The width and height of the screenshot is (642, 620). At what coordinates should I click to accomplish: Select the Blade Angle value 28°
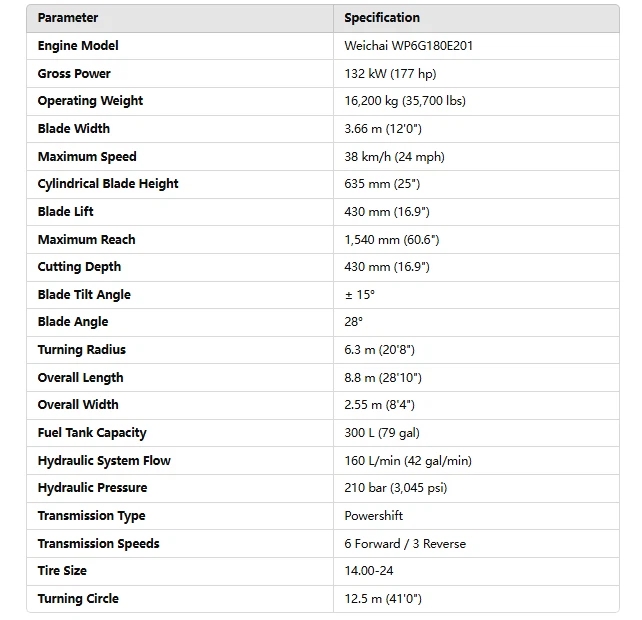pyautogui.click(x=354, y=322)
